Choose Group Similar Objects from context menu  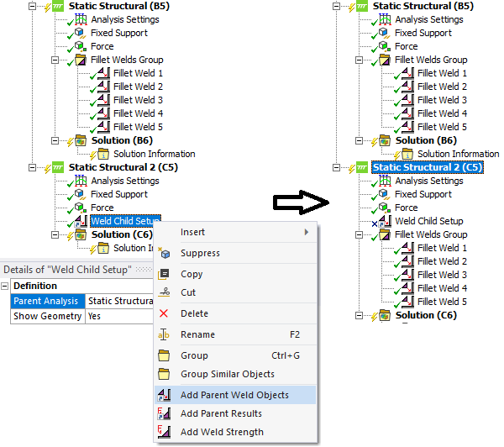click(227, 374)
